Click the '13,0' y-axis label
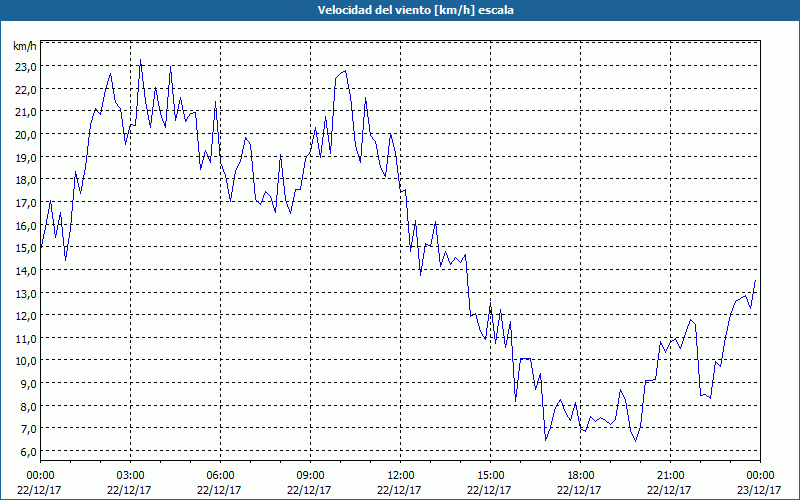 click(26, 293)
